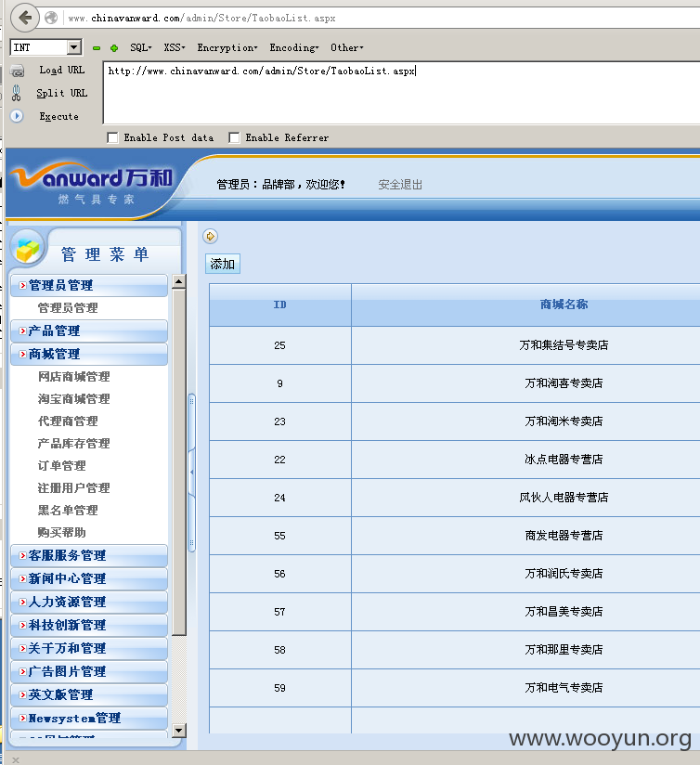
Task: Click the yellow arrow icon above 添加
Action: click(x=210, y=237)
